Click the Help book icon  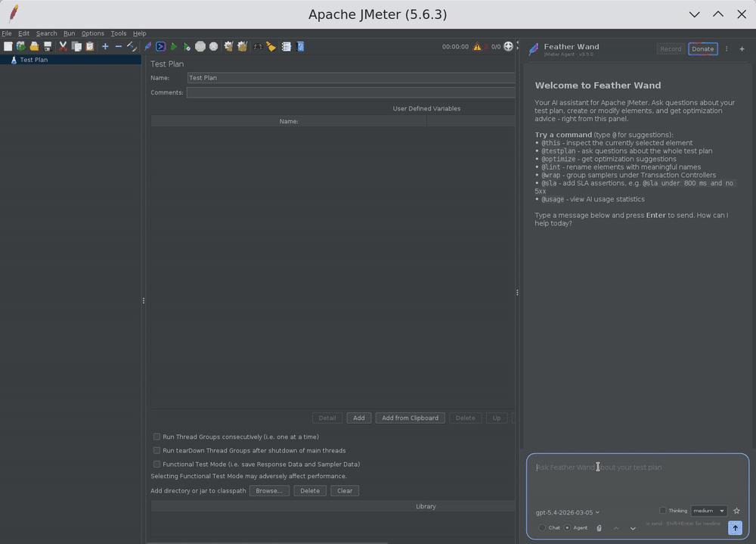coord(300,46)
